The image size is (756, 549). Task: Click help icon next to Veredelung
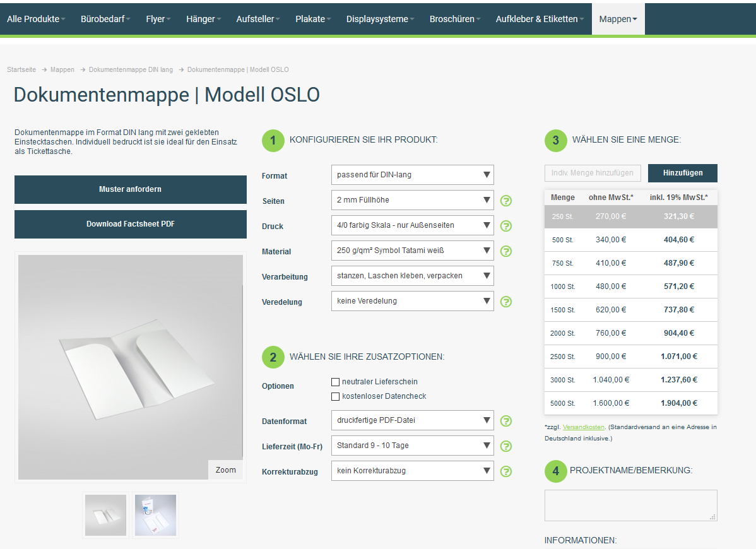[x=505, y=302]
